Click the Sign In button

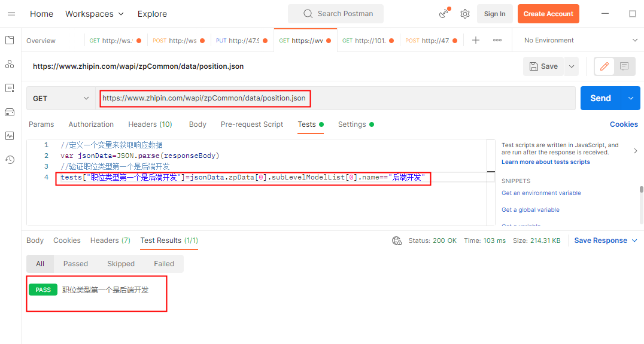494,14
